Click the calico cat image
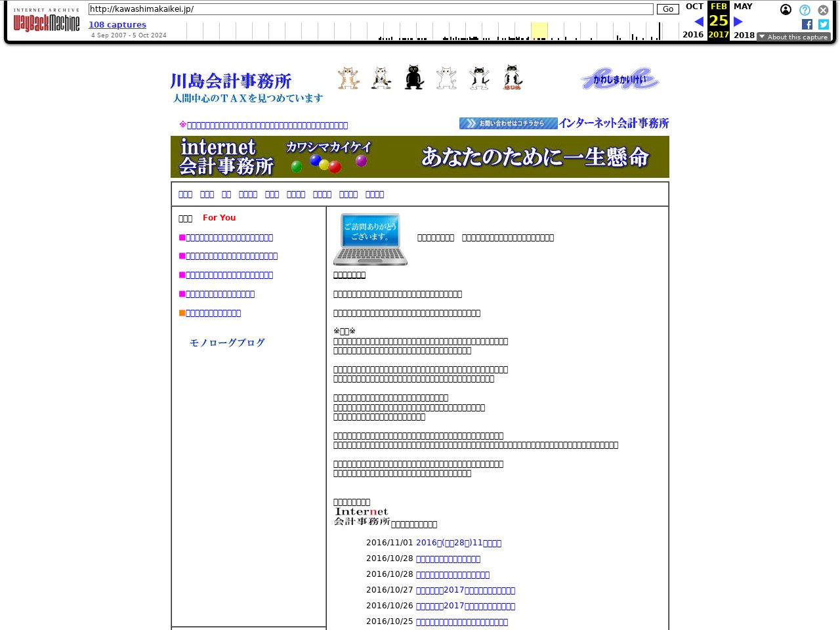Image resolution: width=840 pixels, height=630 pixels. coord(381,77)
